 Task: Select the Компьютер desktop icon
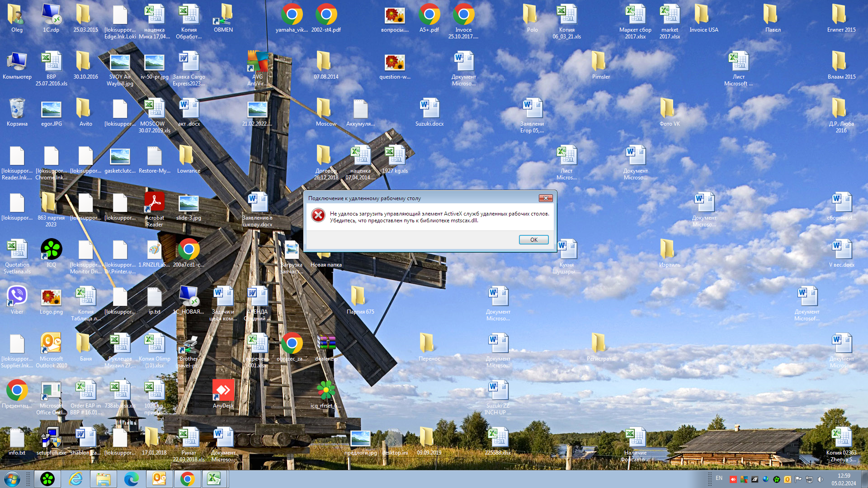[x=17, y=65]
